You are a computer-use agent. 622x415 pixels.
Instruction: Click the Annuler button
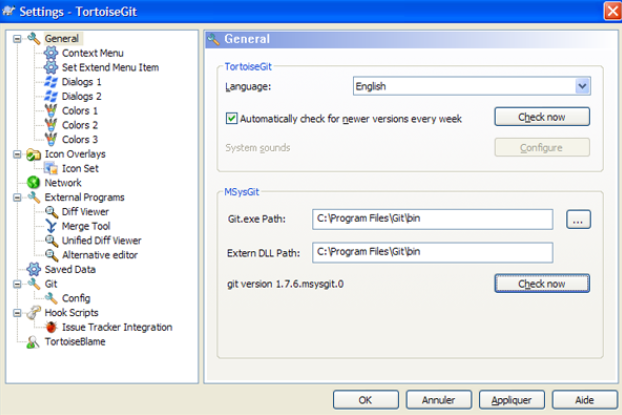(x=433, y=399)
